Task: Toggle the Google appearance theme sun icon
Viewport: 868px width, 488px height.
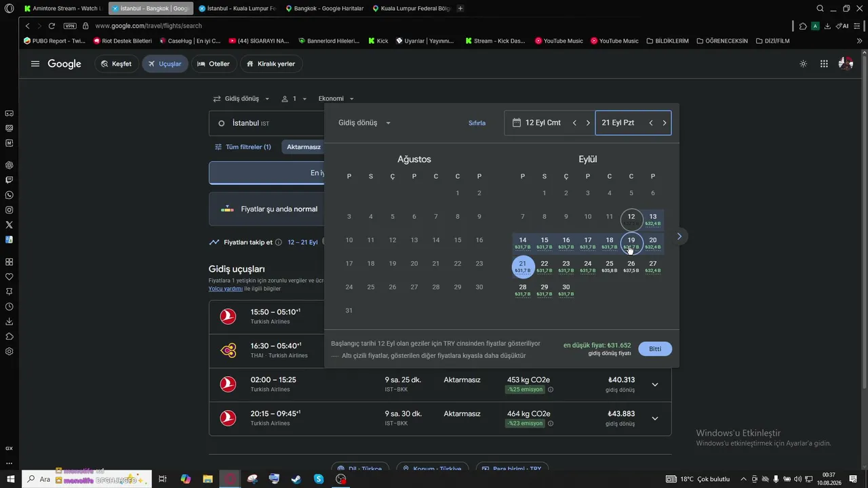Action: tap(804, 64)
